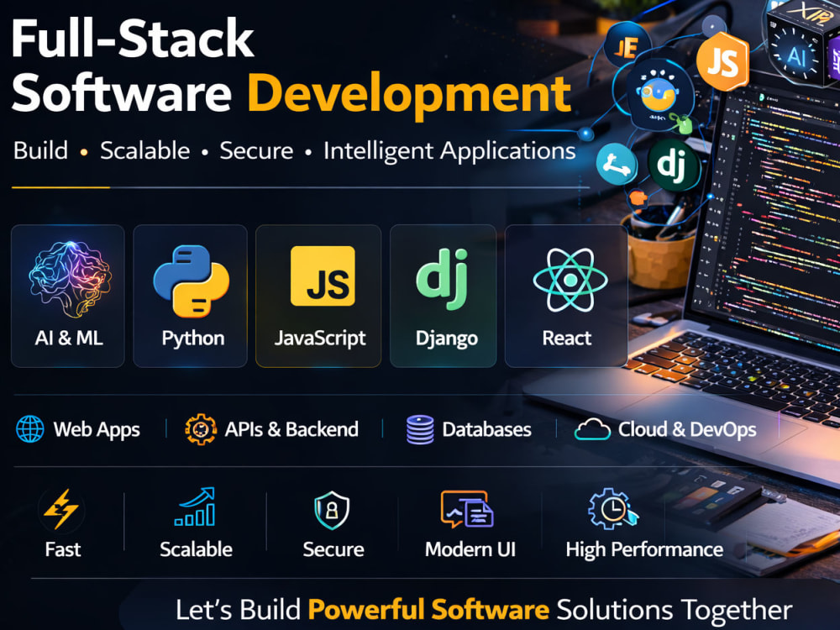Click the yellow Development heading word
Viewport: 840px width, 630px height.
[x=409, y=96]
